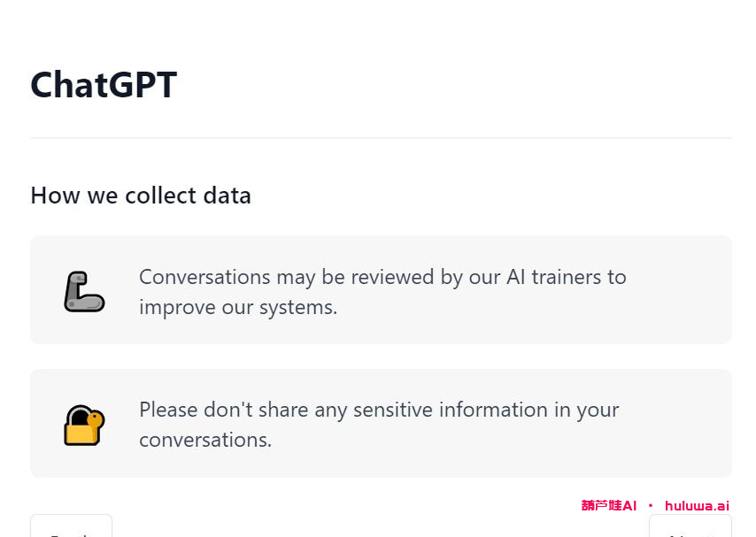Click "improve our systems." text line
Image resolution: width=756 pixels, height=537 pixels.
pos(238,307)
